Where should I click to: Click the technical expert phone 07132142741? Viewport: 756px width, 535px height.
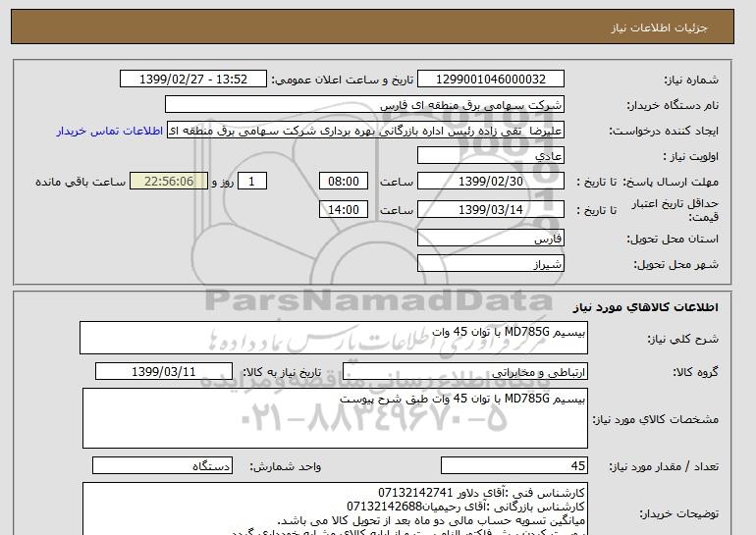[x=415, y=493]
